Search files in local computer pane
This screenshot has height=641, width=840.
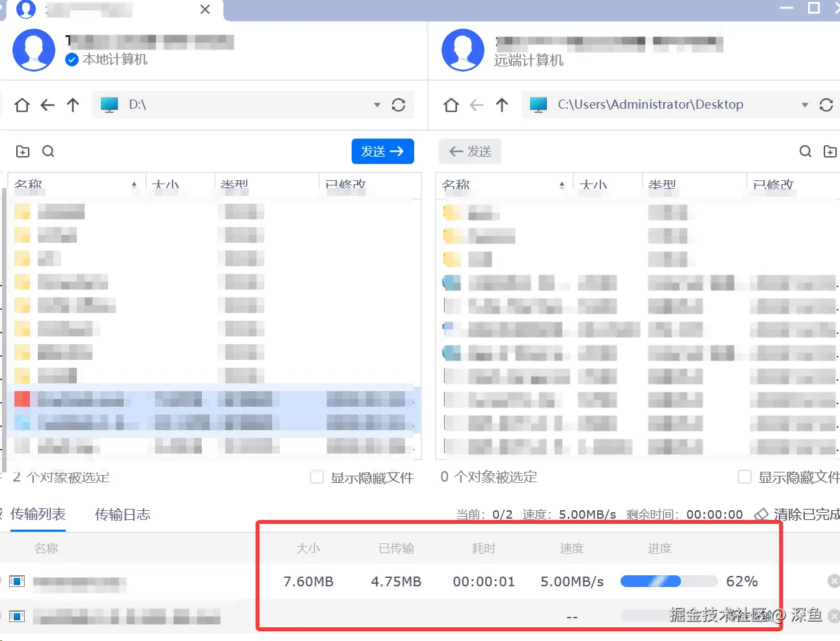(48, 152)
